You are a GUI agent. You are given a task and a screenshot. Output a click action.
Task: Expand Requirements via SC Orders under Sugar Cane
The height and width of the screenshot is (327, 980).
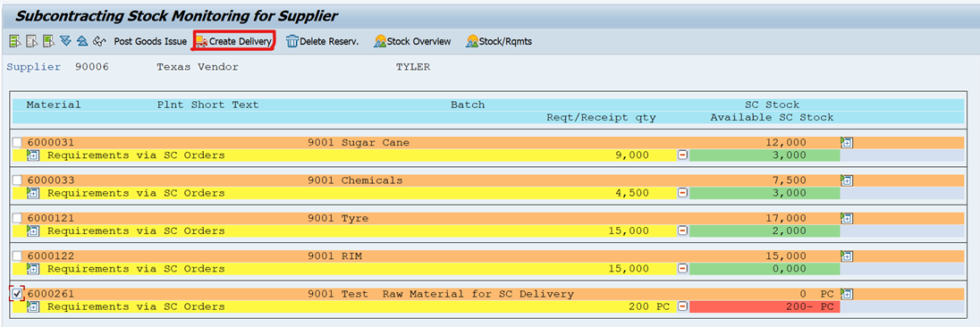point(33,155)
